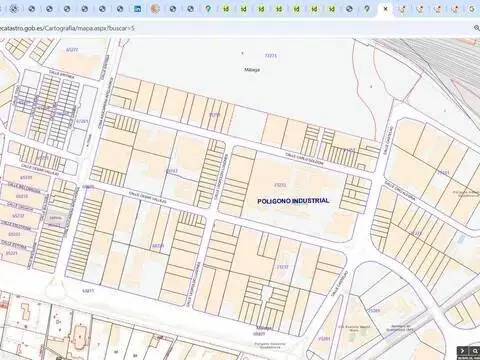The height and width of the screenshot is (360, 480).
Task: Click the magnifier zoom icon in the address bar
Action: (477, 28)
